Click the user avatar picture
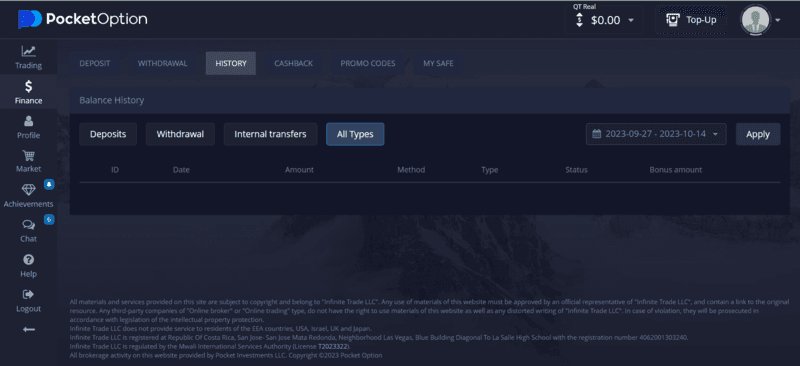Image resolution: width=800 pixels, height=366 pixels. point(755,20)
